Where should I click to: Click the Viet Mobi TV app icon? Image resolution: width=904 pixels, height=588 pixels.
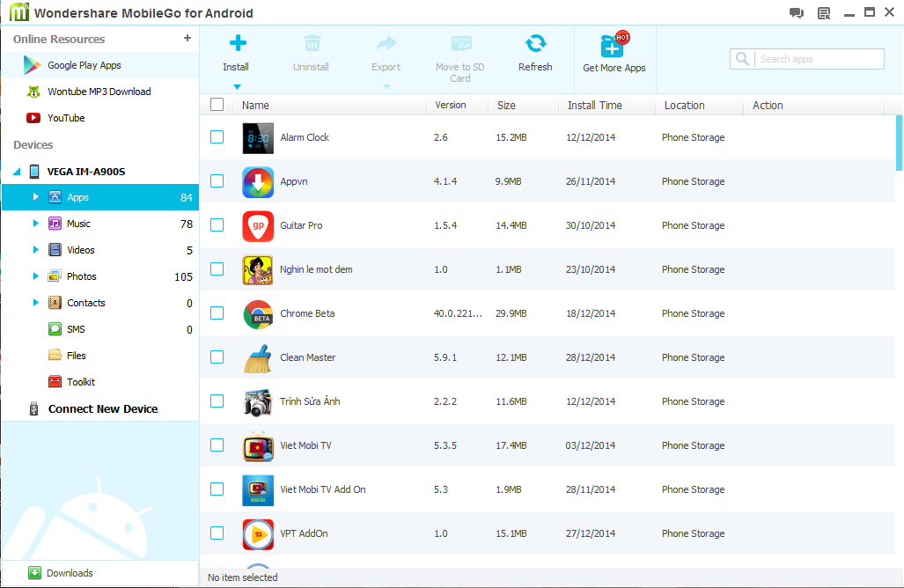pyautogui.click(x=258, y=446)
